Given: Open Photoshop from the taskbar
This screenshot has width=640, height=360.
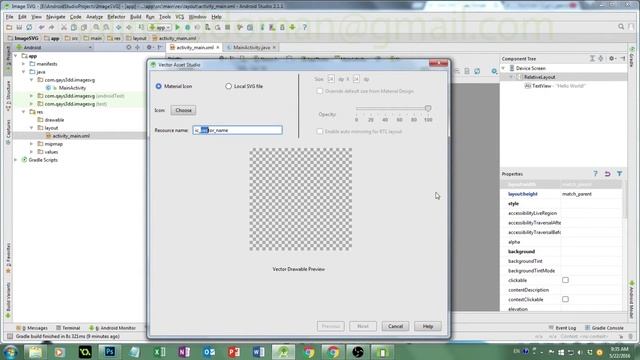Looking at the screenshot, I should coord(109,352).
